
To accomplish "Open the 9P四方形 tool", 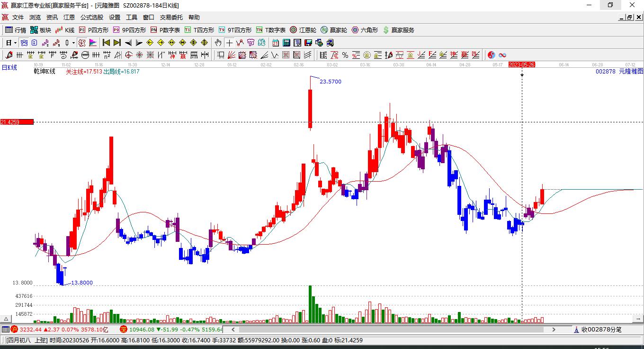I will point(129,30).
